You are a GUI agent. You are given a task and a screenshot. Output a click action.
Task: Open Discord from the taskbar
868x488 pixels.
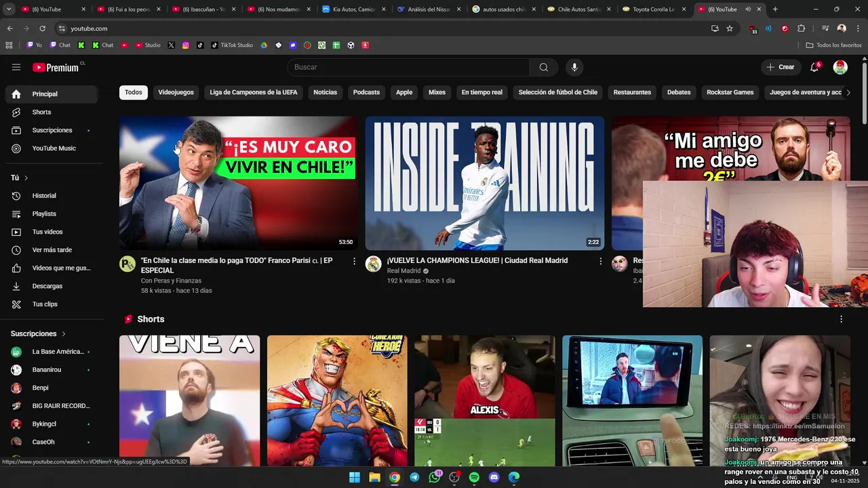494,477
